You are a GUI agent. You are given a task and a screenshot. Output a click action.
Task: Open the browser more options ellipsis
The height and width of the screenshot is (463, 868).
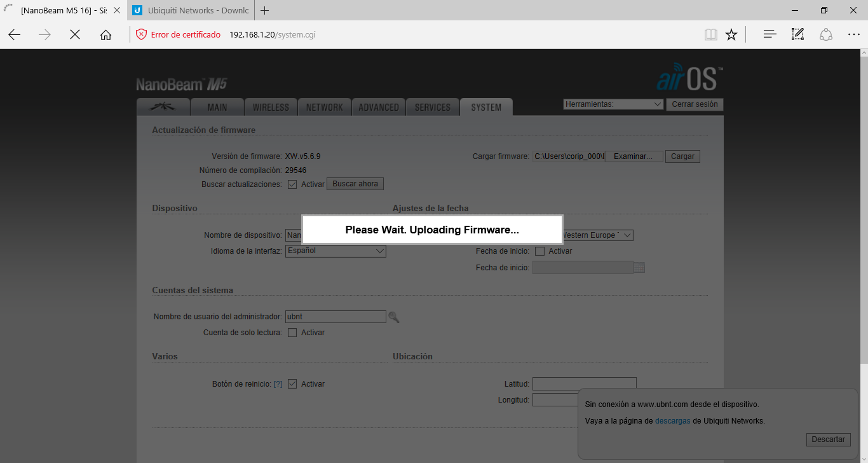point(853,35)
